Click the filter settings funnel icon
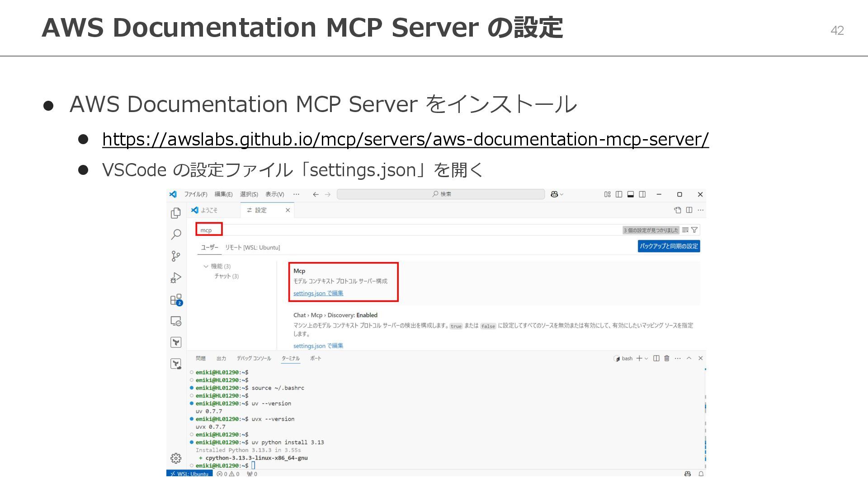 coord(694,230)
